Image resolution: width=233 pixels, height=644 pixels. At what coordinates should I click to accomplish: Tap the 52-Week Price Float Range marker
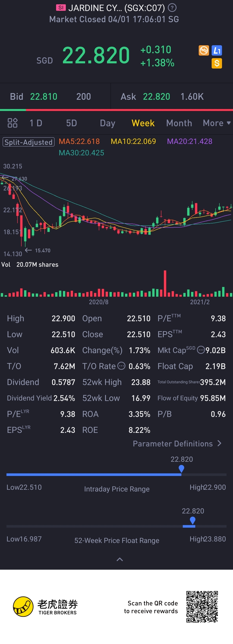pos(192,520)
